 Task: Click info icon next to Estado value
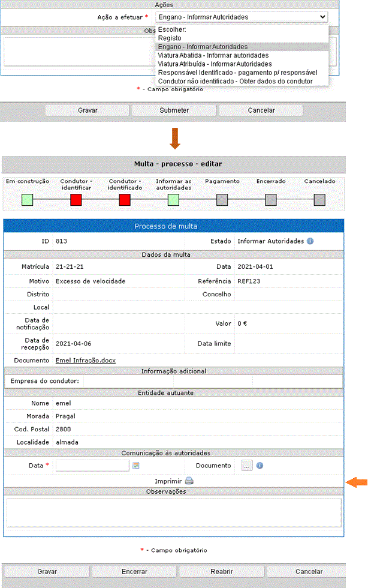[x=310, y=241]
